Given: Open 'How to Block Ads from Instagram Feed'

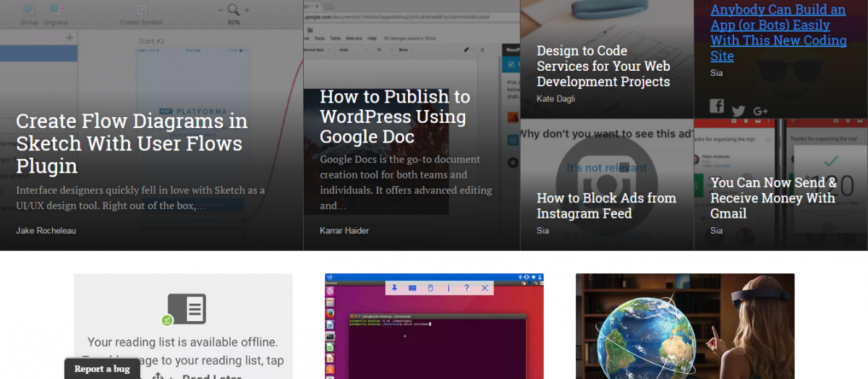Looking at the screenshot, I should click(x=606, y=205).
